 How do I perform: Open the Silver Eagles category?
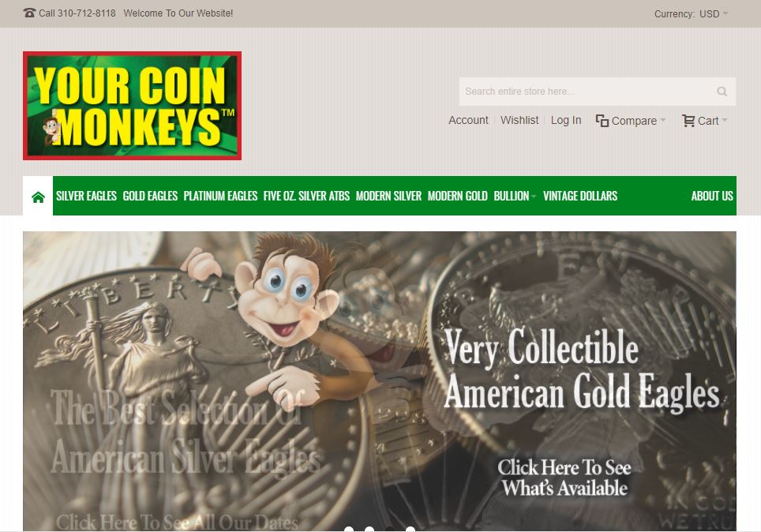click(86, 196)
